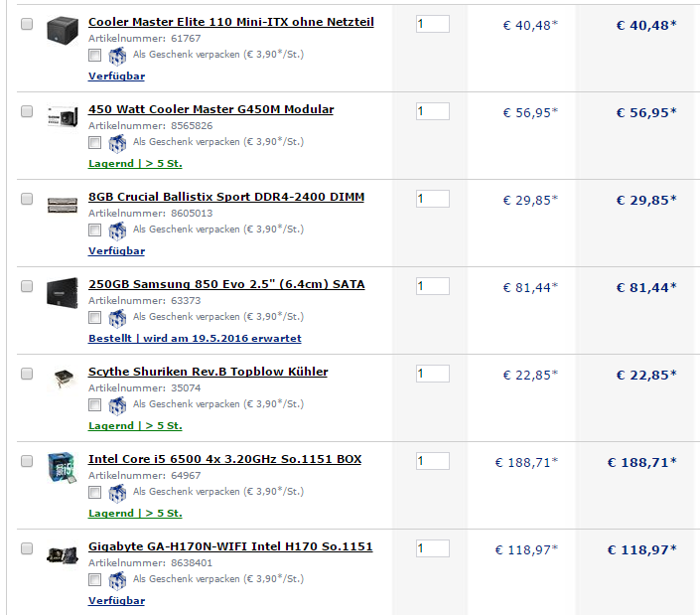Tick gift wrap checkbox for Samsung 850 Evo
Screen dimensions: 700x615
pos(94,318)
